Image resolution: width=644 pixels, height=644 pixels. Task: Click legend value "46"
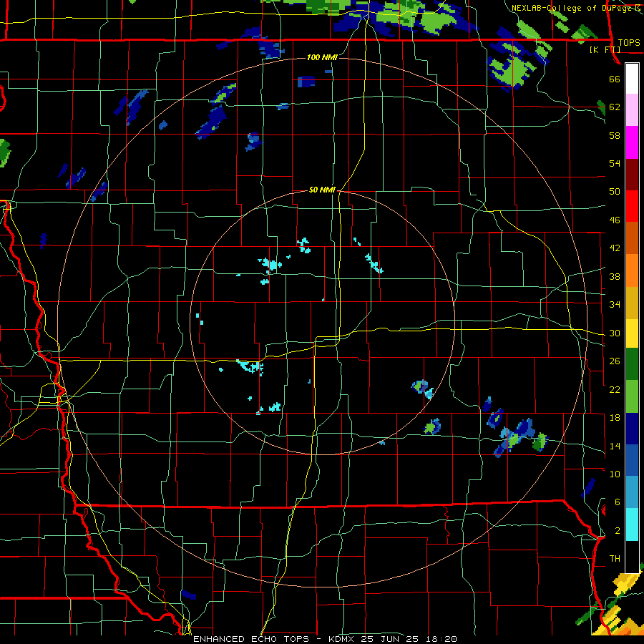pyautogui.click(x=615, y=220)
